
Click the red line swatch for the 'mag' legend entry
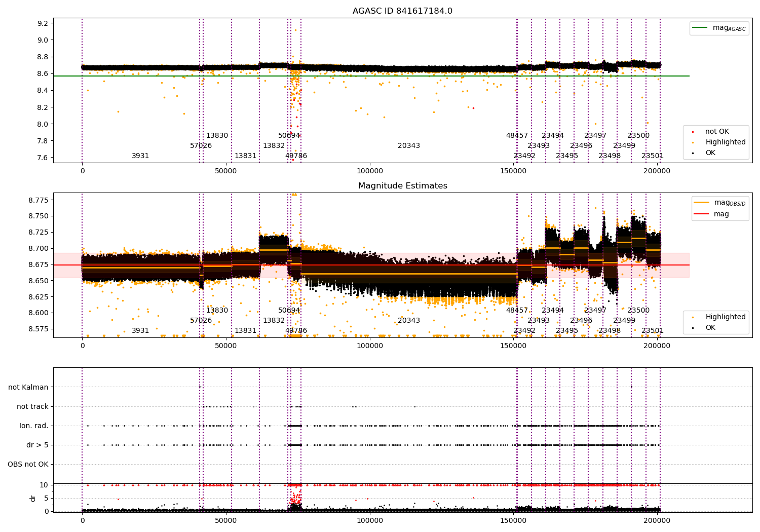pos(701,214)
